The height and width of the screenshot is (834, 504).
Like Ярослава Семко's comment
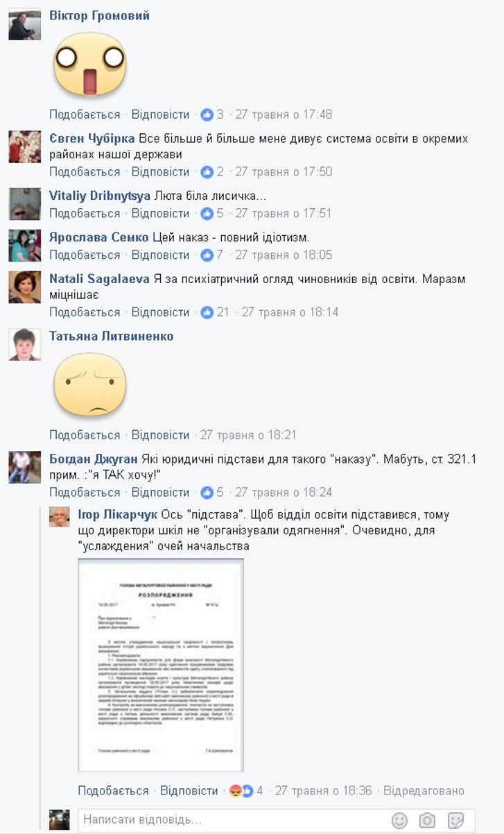tap(85, 255)
